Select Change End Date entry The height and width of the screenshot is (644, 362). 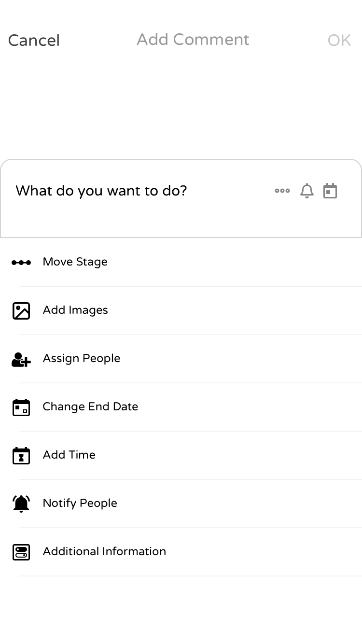click(181, 407)
